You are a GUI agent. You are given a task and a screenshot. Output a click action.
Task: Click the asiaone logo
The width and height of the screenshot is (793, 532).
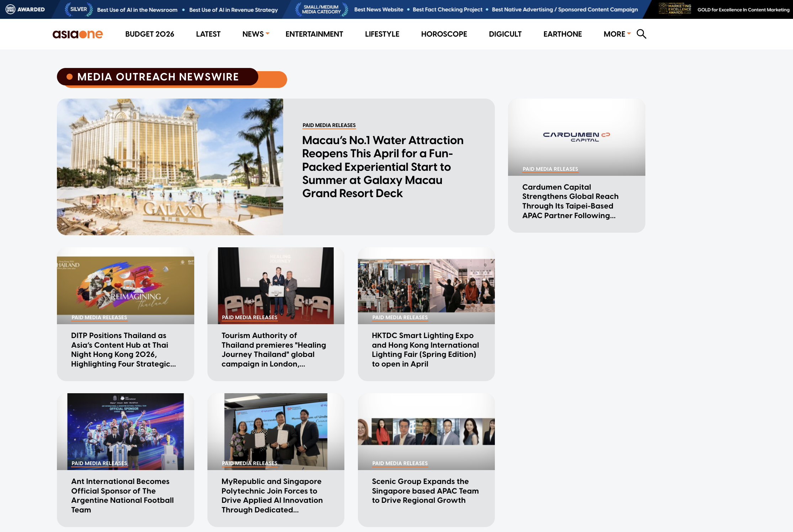pos(78,34)
